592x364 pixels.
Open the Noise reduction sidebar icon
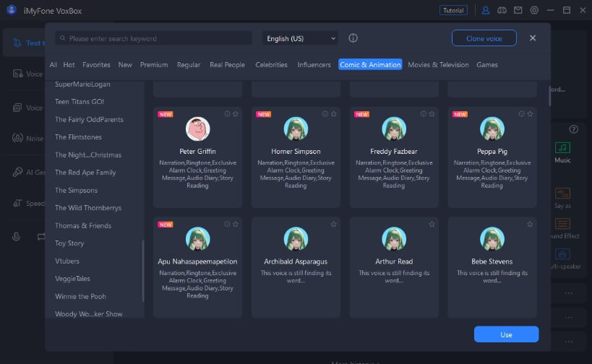point(17,138)
